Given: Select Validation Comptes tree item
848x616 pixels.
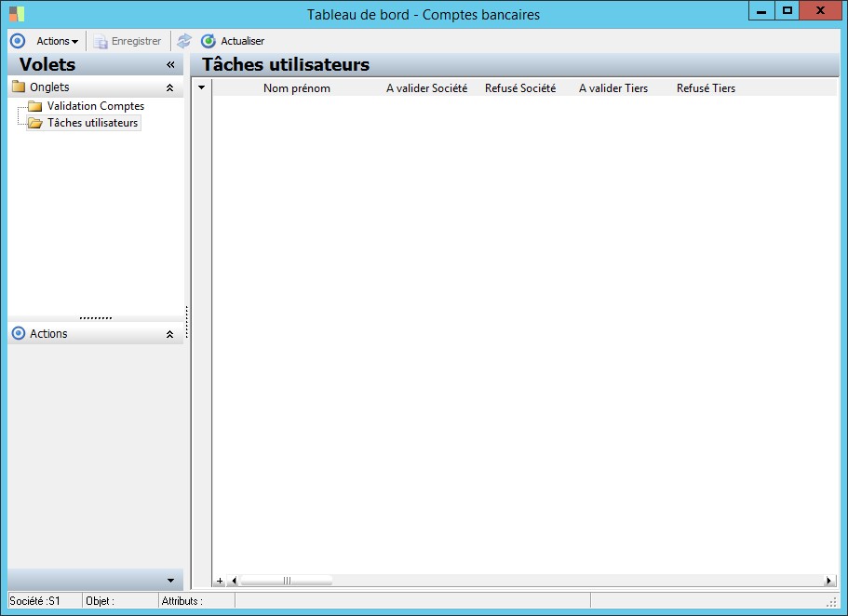Looking at the screenshot, I should tap(96, 106).
